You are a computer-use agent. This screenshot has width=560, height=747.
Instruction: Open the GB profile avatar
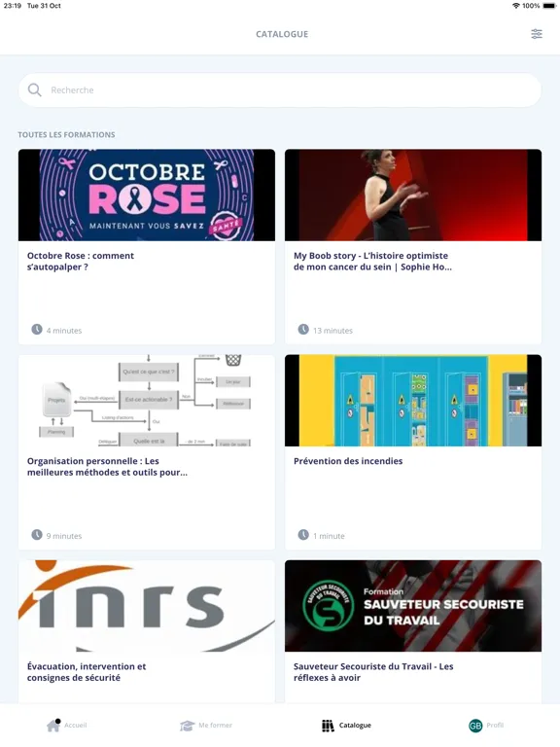(x=475, y=726)
